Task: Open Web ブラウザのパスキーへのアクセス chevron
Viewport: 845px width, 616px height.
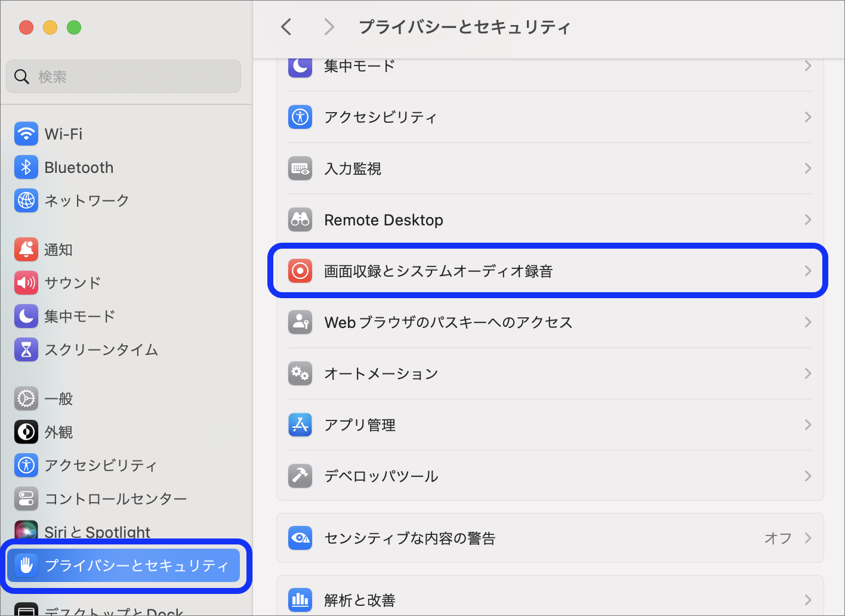Action: 808,323
